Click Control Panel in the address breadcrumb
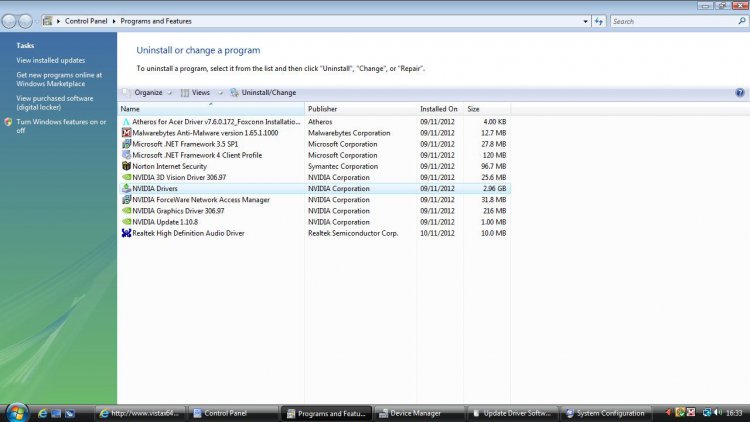The height and width of the screenshot is (422, 750). click(86, 21)
